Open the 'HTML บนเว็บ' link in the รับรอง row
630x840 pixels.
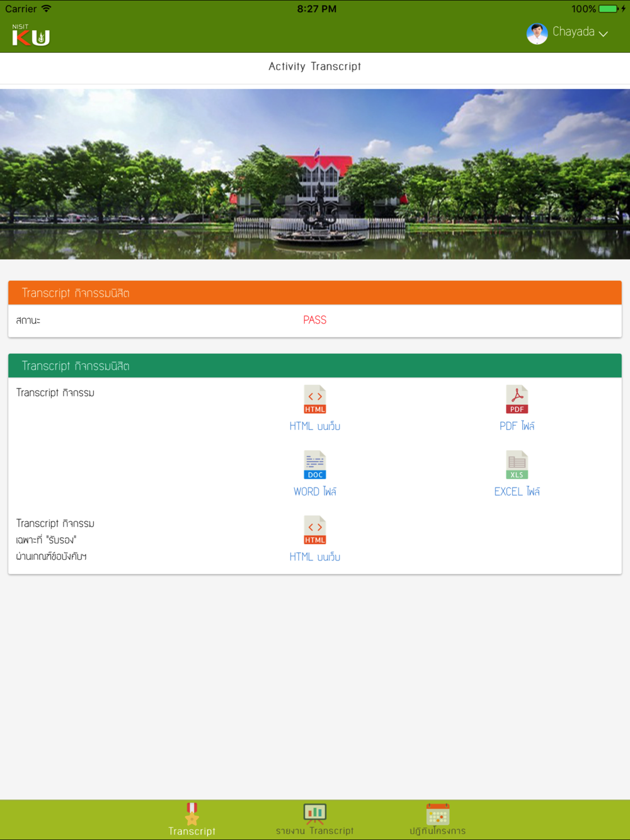(x=315, y=557)
